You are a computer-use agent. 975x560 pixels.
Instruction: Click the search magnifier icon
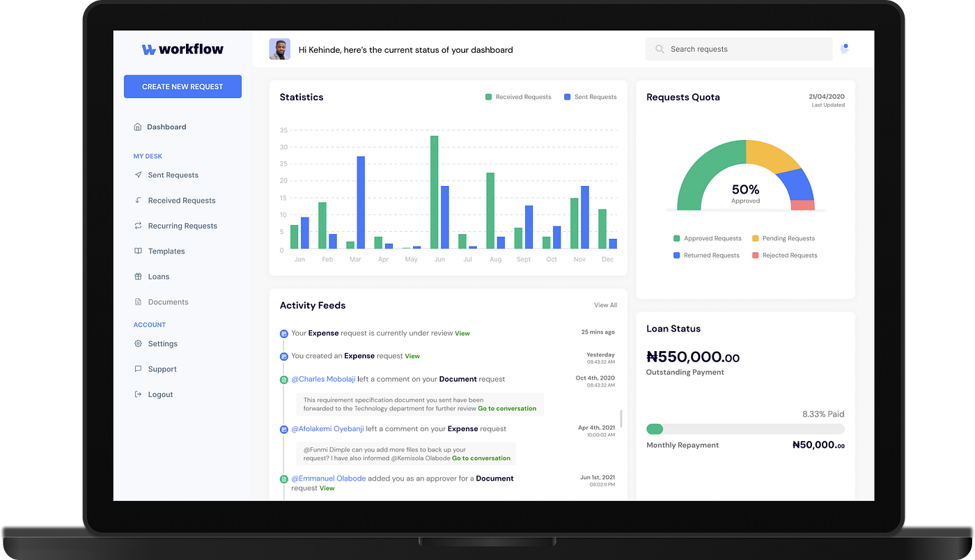click(659, 49)
